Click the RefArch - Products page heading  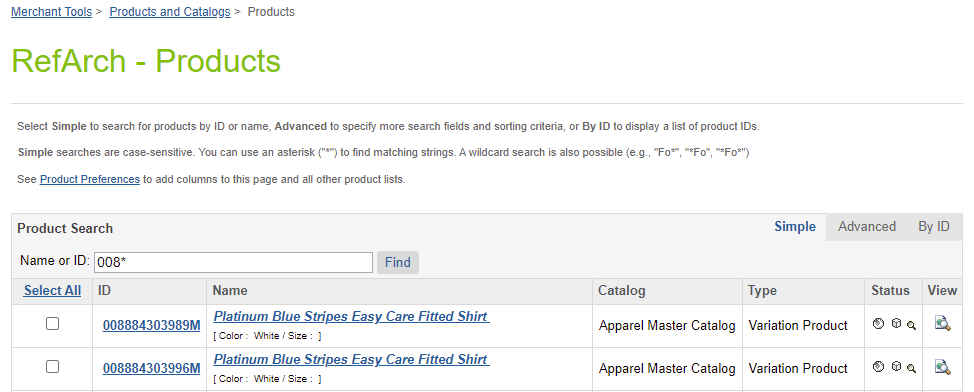click(146, 62)
